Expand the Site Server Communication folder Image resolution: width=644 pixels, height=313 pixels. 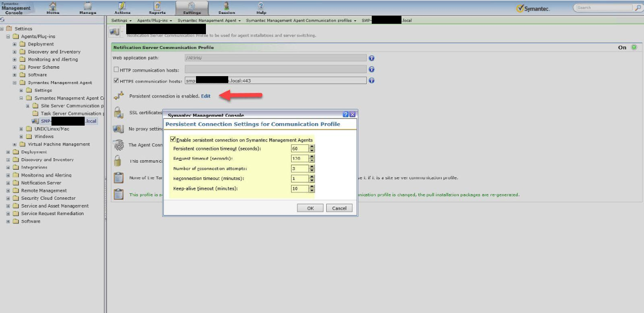coord(28,106)
